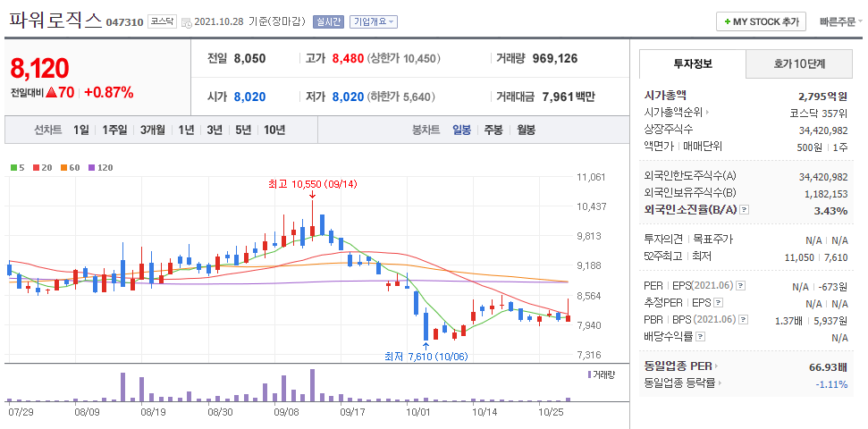This screenshot has height=429, width=868.
Task: Select the 1일 line chart period
Action: [x=80, y=130]
